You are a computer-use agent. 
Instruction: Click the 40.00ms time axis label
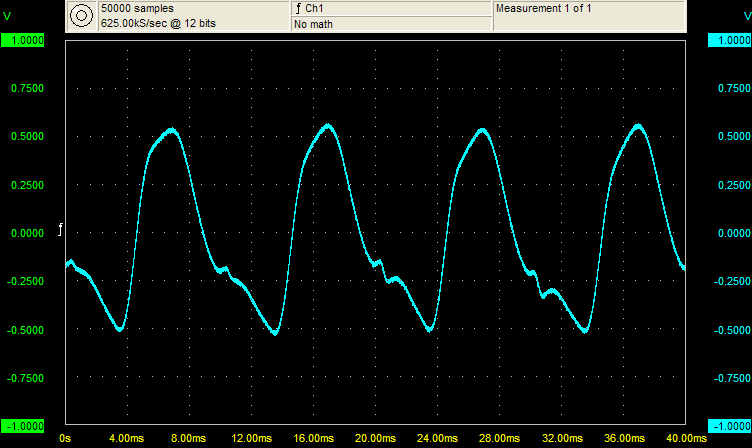pyautogui.click(x=686, y=438)
